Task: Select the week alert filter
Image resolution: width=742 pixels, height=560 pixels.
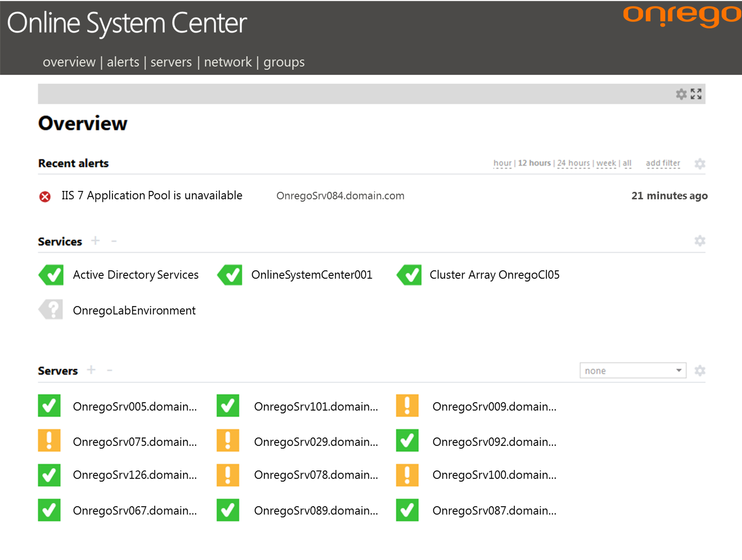Action: pyautogui.click(x=606, y=163)
